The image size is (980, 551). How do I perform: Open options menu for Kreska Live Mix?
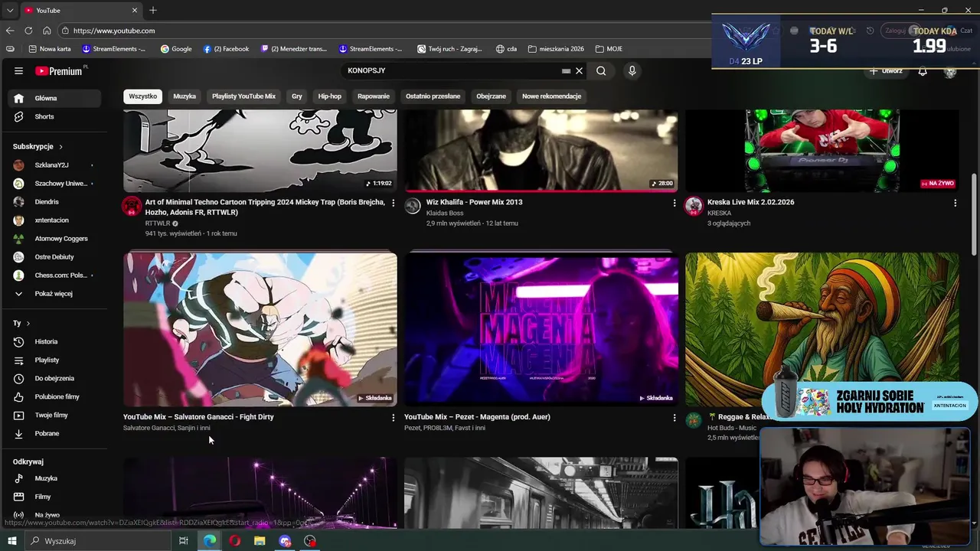tap(955, 203)
